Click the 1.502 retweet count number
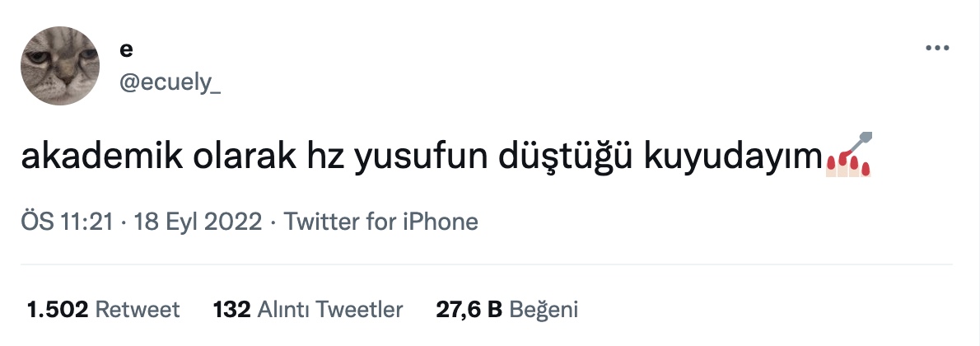Screen dimensions: 980x346 [58, 310]
